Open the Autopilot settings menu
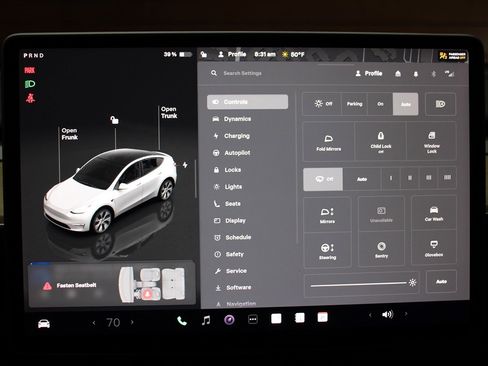The image size is (488, 366). pyautogui.click(x=232, y=153)
